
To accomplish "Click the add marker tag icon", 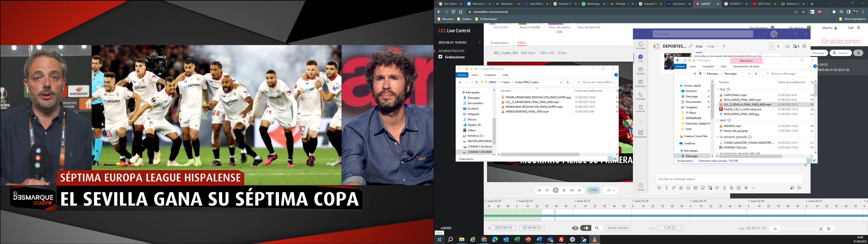I will (586, 228).
